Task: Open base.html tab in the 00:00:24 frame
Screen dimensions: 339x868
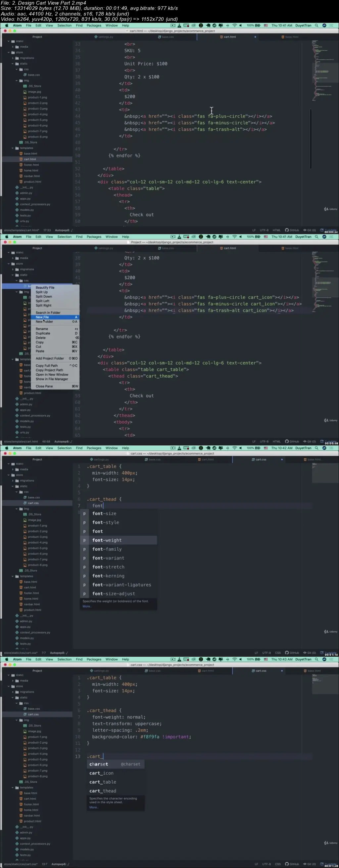Action: point(290,37)
